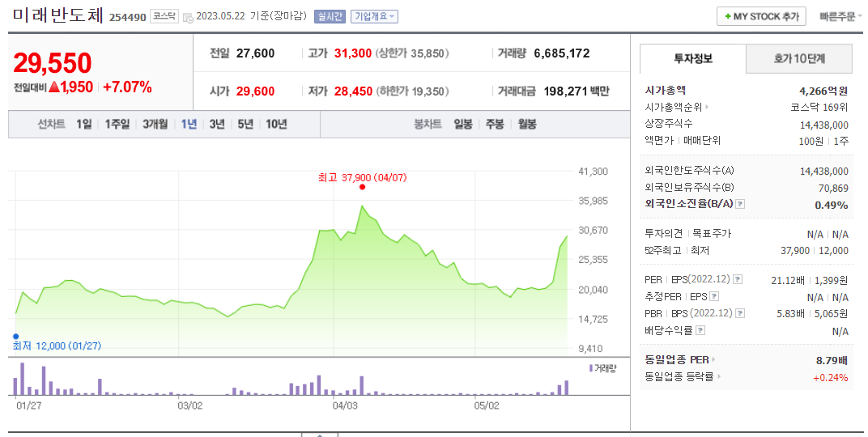868x437 pixels.
Task: Click the 시가총액순위 link
Action: [x=674, y=108]
